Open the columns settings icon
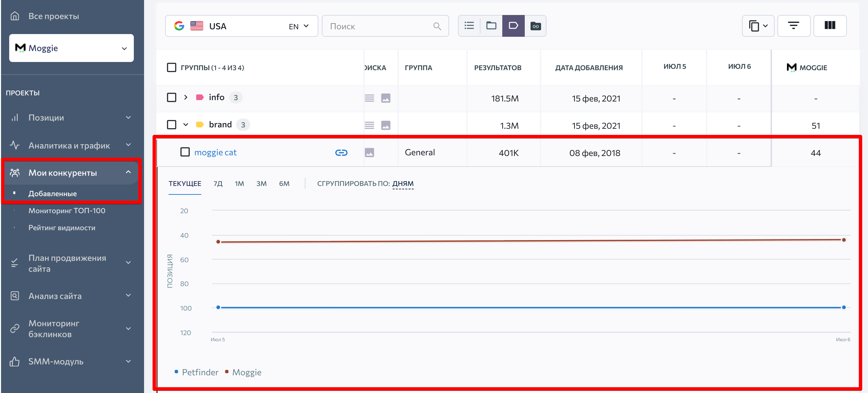The image size is (868, 393). point(830,26)
